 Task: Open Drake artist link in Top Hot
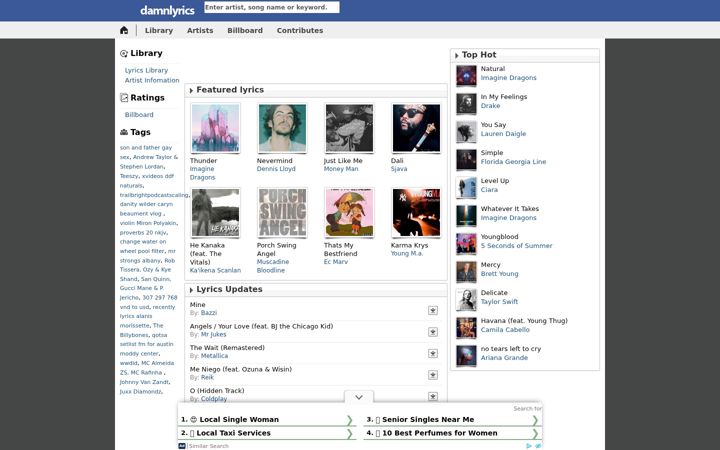click(x=490, y=106)
